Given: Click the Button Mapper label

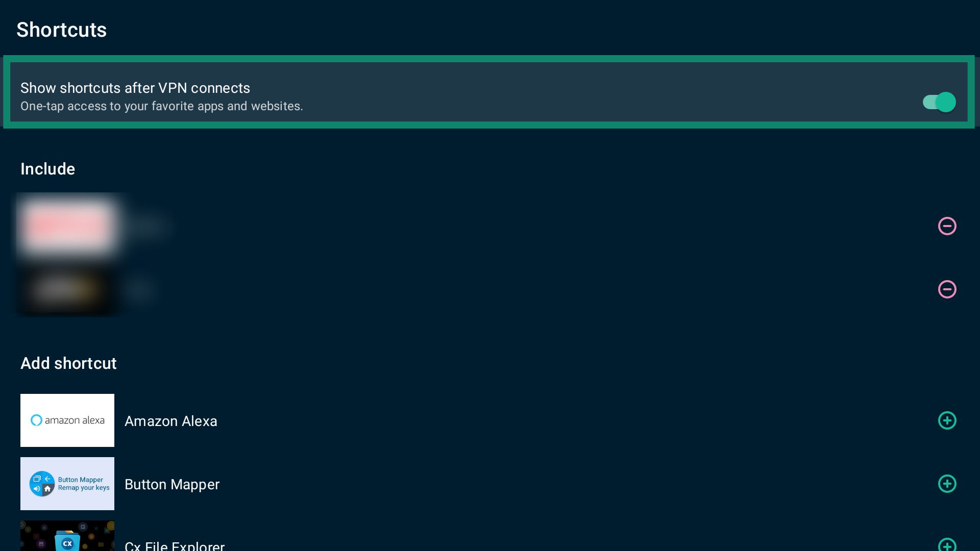Looking at the screenshot, I should click(172, 484).
